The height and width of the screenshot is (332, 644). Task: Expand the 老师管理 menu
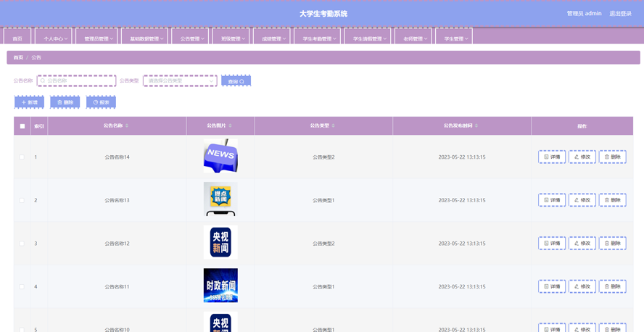413,36
